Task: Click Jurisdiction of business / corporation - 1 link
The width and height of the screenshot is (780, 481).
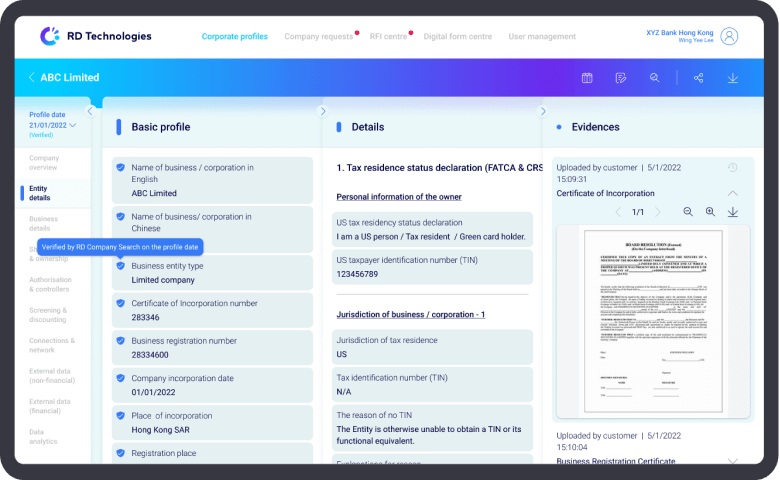Action: (x=410, y=314)
